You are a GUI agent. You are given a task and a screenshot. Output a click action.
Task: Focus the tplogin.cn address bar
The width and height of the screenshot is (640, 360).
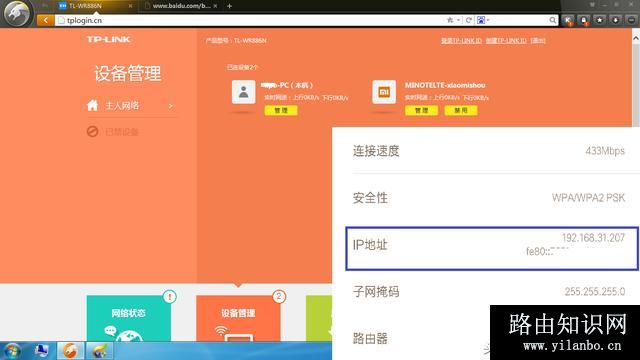(249, 20)
